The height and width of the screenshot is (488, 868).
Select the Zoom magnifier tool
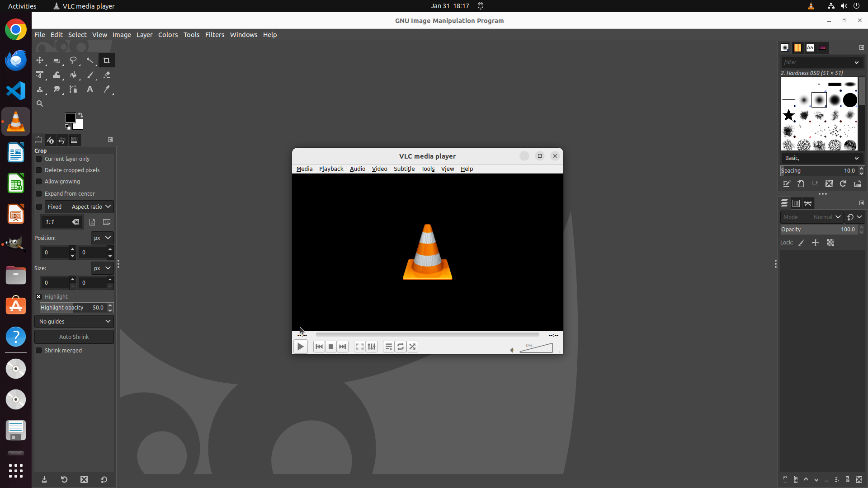(x=40, y=103)
